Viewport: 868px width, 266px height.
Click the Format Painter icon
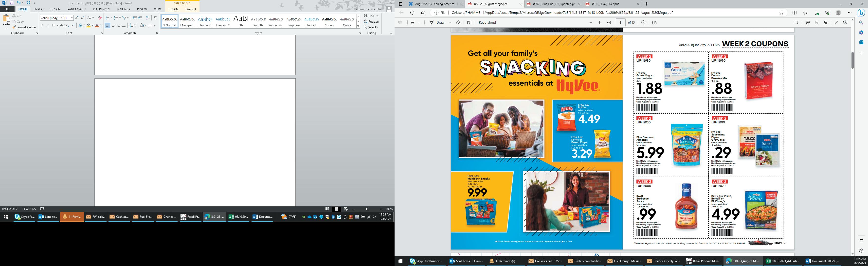(x=15, y=27)
